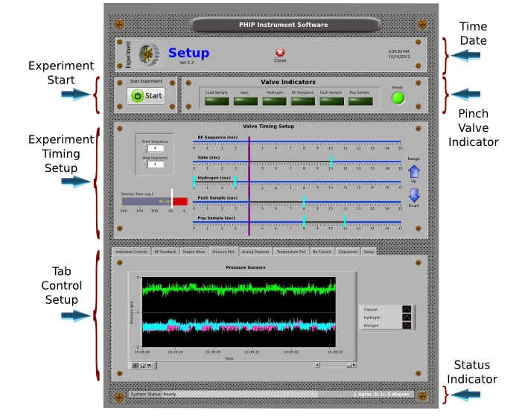Switch to the Analog Pressure tab
The image size is (525, 420).
[255, 252]
